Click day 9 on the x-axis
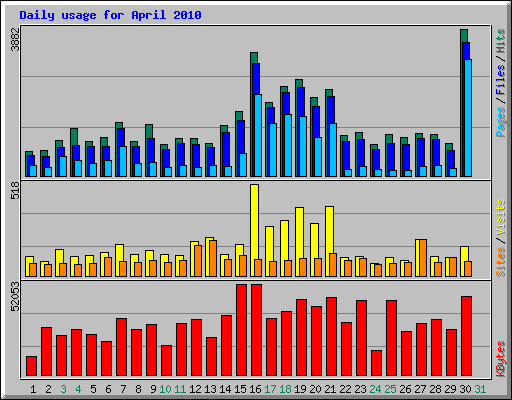 tap(153, 389)
